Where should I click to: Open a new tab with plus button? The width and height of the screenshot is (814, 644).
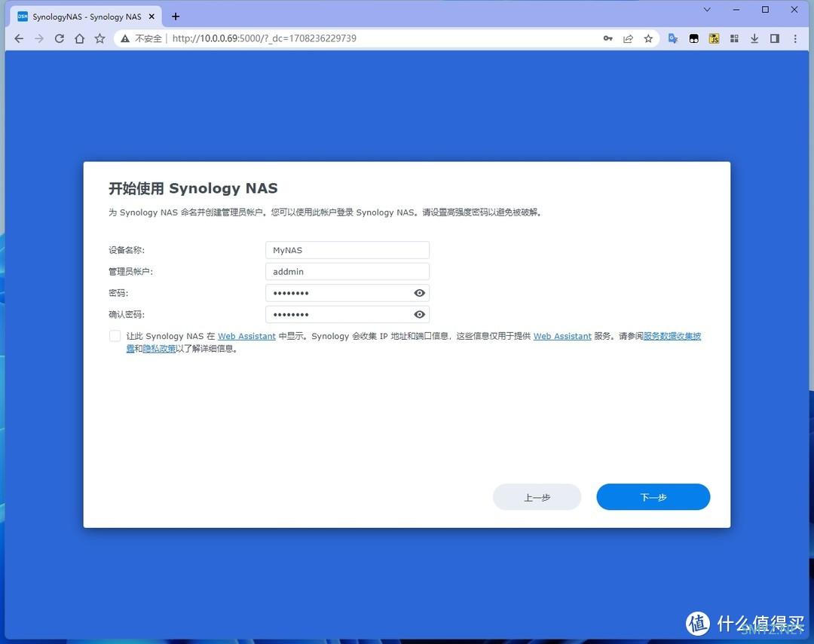click(176, 17)
